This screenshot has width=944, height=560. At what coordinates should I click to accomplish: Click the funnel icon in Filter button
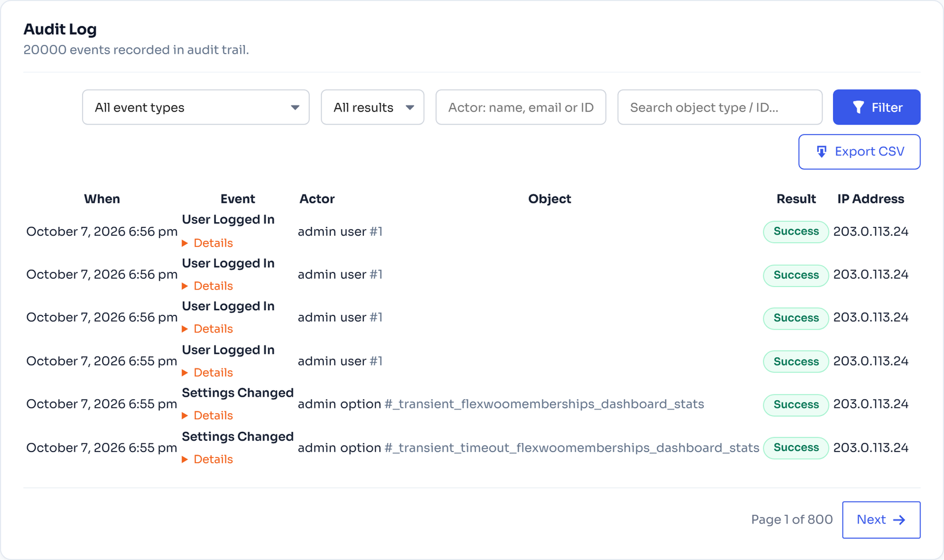click(858, 107)
